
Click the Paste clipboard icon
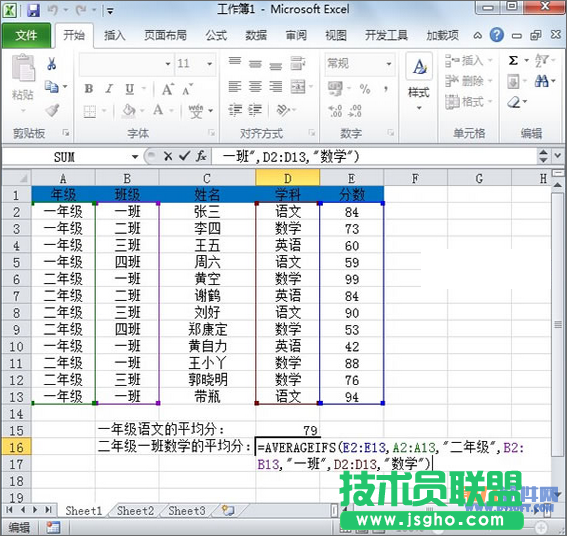(23, 67)
